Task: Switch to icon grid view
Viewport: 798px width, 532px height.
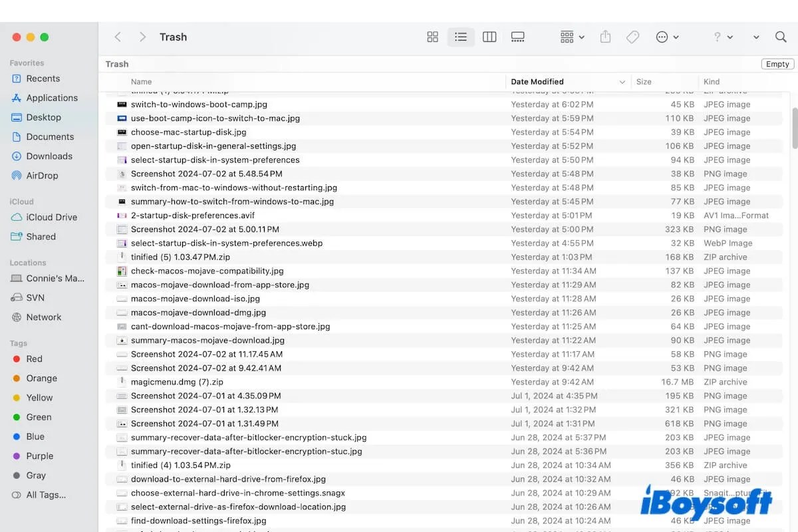Action: tap(432, 37)
